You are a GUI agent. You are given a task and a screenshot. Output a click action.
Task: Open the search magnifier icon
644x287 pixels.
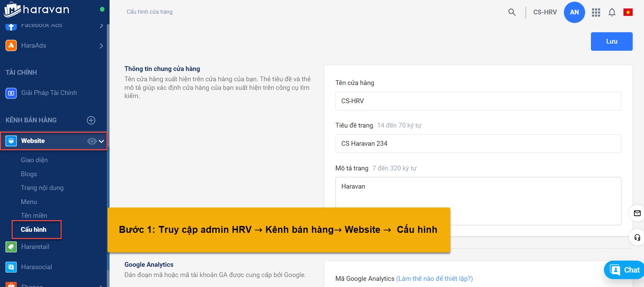pos(512,12)
